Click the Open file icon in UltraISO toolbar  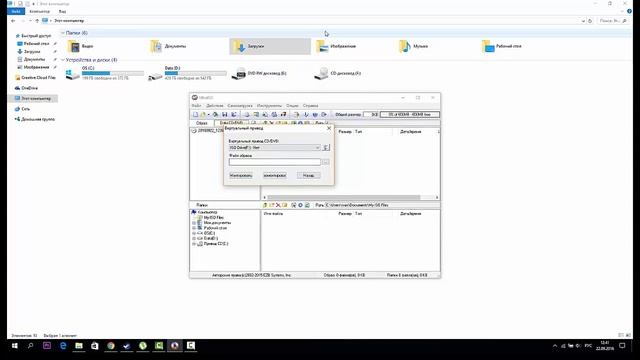coord(203,115)
